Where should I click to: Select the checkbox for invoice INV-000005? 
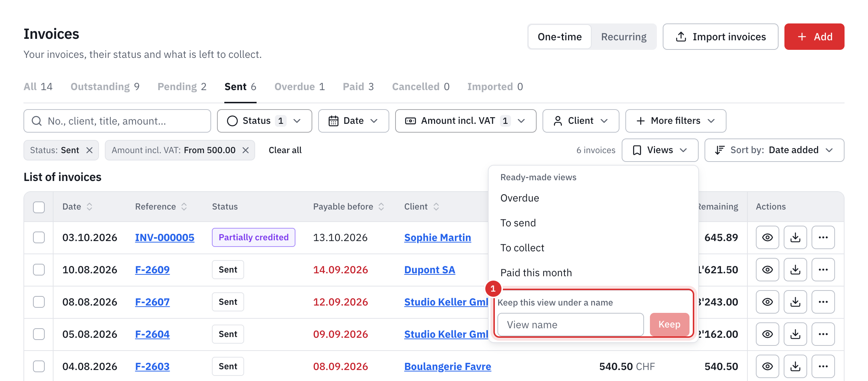(x=39, y=237)
